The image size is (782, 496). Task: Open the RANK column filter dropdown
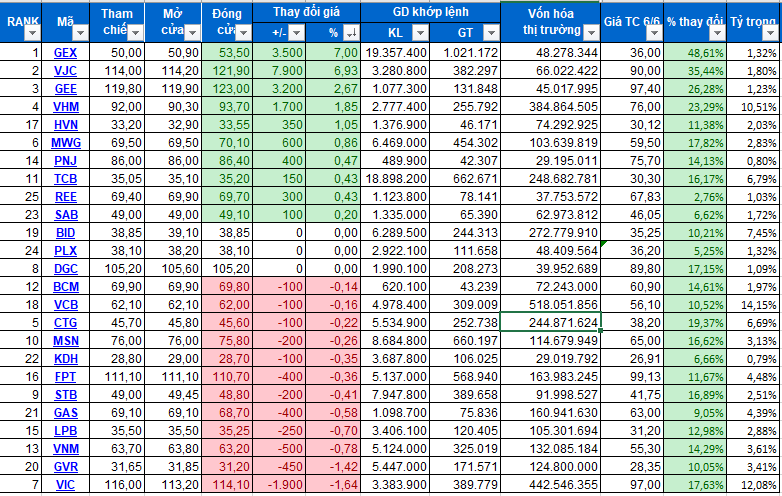click(x=32, y=33)
